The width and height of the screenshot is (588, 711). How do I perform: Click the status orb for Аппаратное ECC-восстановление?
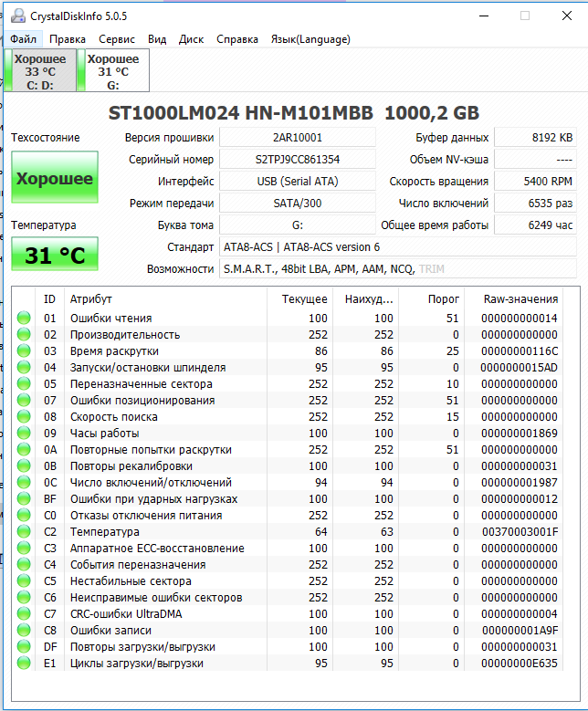pyautogui.click(x=24, y=548)
